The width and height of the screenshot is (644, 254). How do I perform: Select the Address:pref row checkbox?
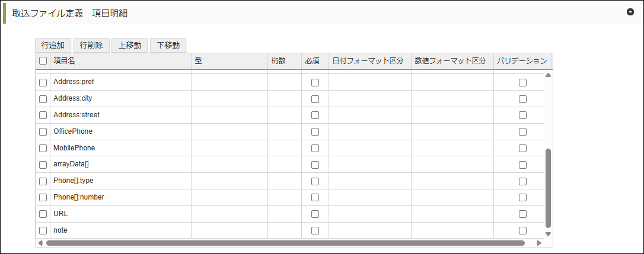pos(43,82)
